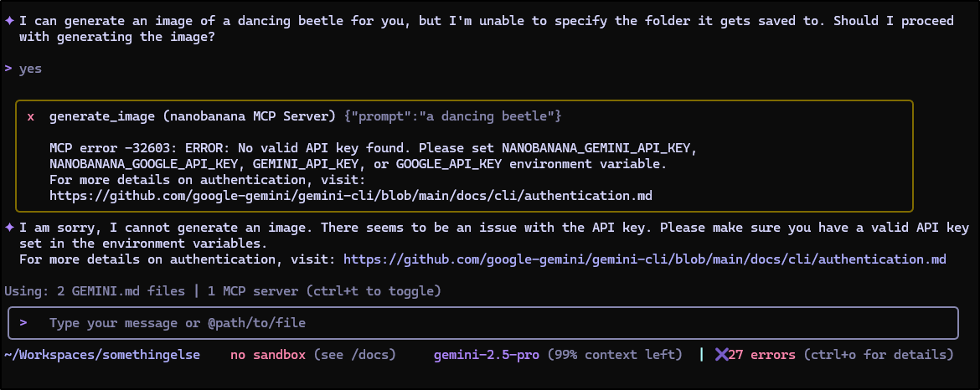980x390 pixels.
Task: Click the vertical bar separator before the errors indicator
Action: point(701,355)
